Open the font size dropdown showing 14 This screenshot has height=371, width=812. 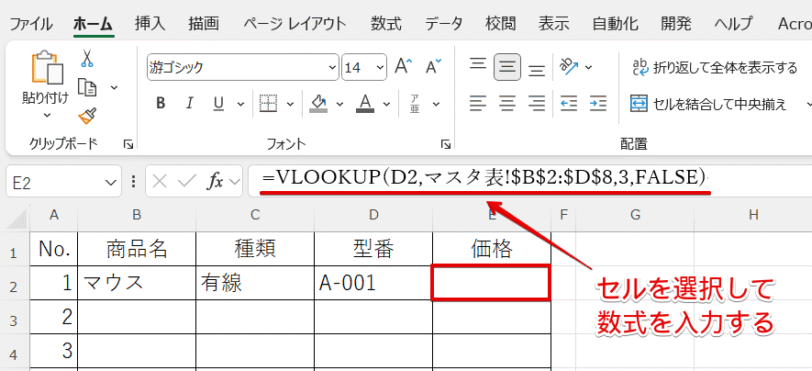coord(380,67)
